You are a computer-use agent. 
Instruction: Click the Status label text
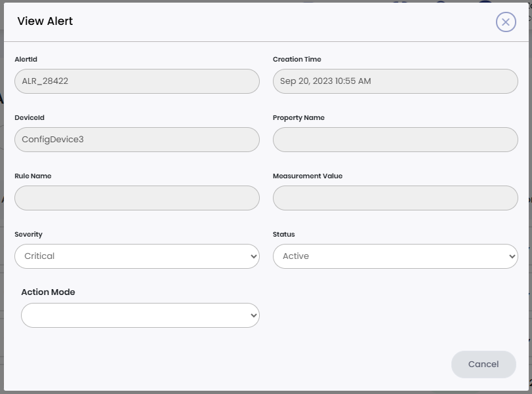(284, 234)
